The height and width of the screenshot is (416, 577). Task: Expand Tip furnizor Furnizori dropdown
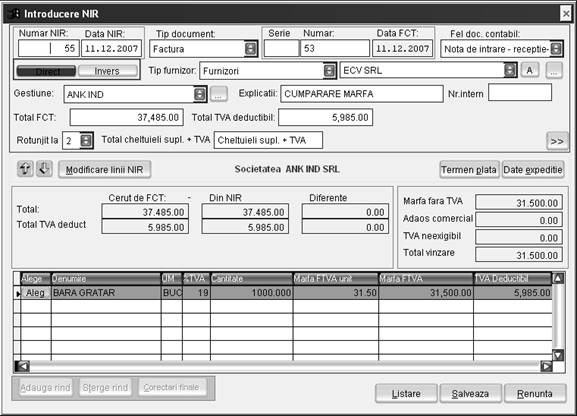[x=329, y=70]
